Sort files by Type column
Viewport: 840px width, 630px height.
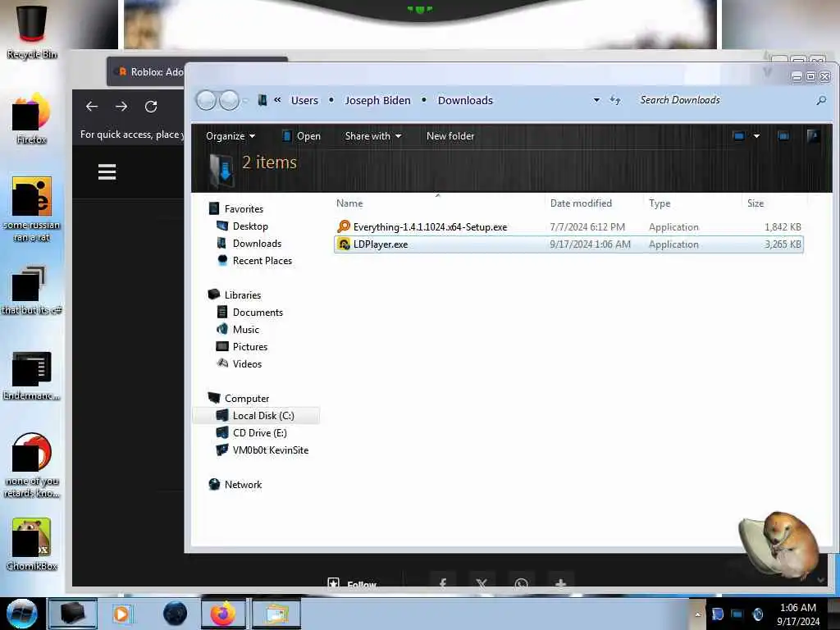click(660, 203)
